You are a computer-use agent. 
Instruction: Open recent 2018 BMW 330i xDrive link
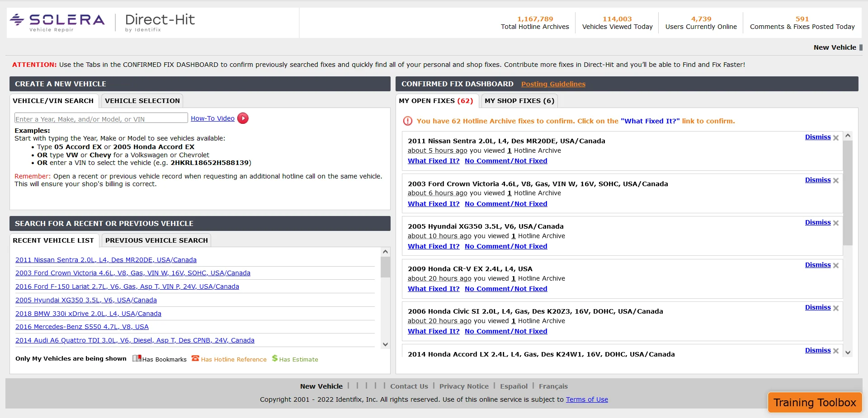coord(88,314)
